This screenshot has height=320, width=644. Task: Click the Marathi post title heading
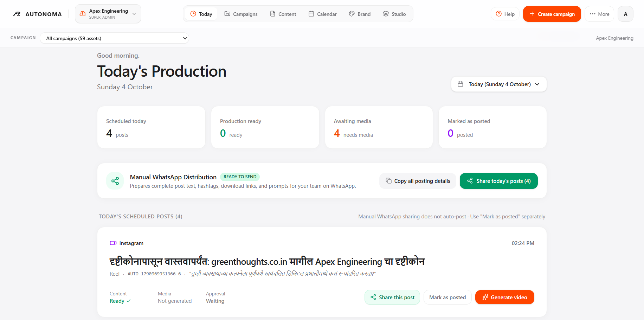click(267, 262)
